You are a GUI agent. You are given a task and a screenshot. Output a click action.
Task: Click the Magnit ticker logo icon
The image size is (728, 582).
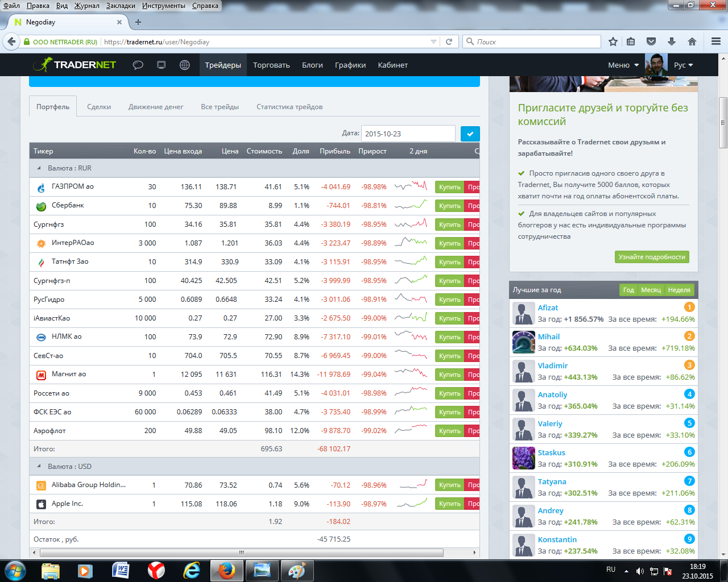pos(41,375)
